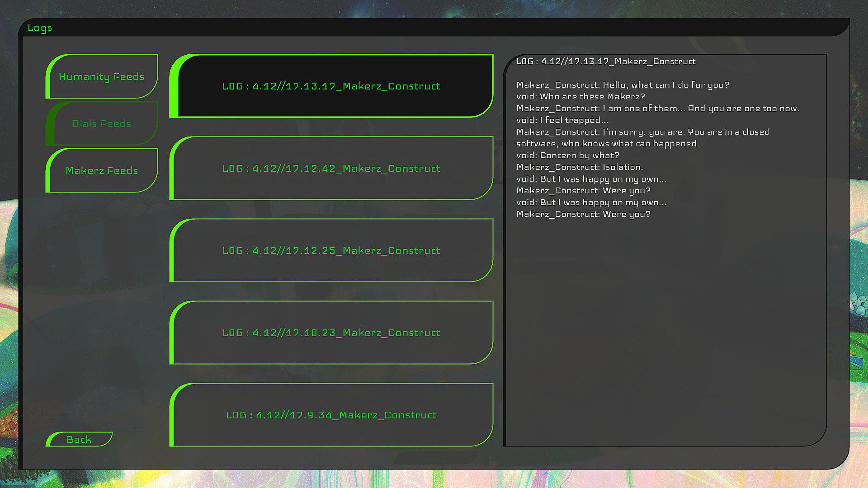Click the 'software, who knows what' line

[x=608, y=144]
